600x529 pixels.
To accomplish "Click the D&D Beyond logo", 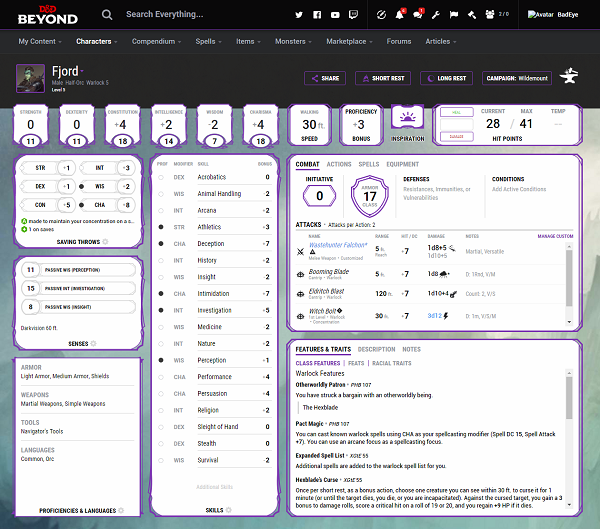I will point(48,15).
